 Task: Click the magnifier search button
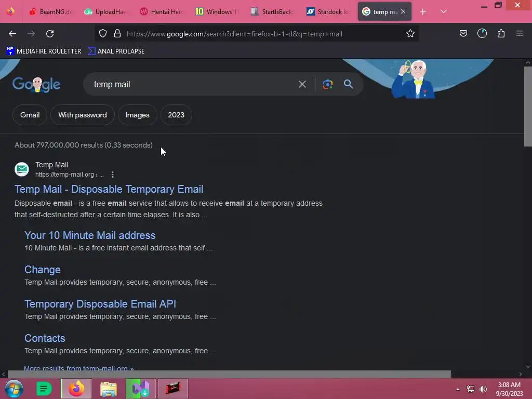pyautogui.click(x=348, y=84)
